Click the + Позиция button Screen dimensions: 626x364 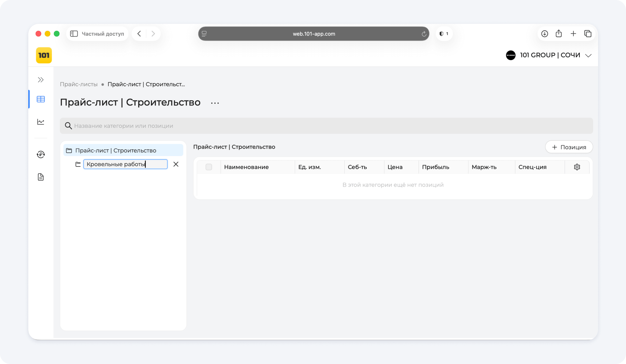click(x=569, y=147)
